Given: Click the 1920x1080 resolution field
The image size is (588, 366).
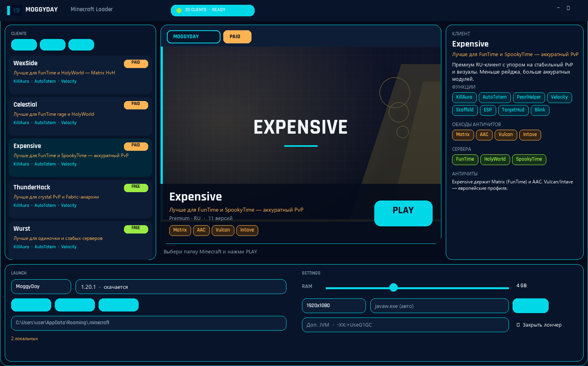Looking at the screenshot, I should point(334,306).
